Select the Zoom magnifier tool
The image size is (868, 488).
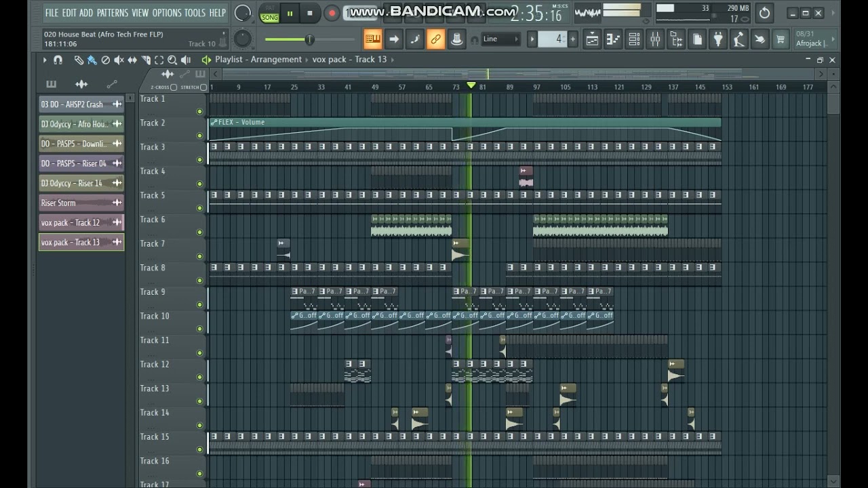tap(172, 60)
